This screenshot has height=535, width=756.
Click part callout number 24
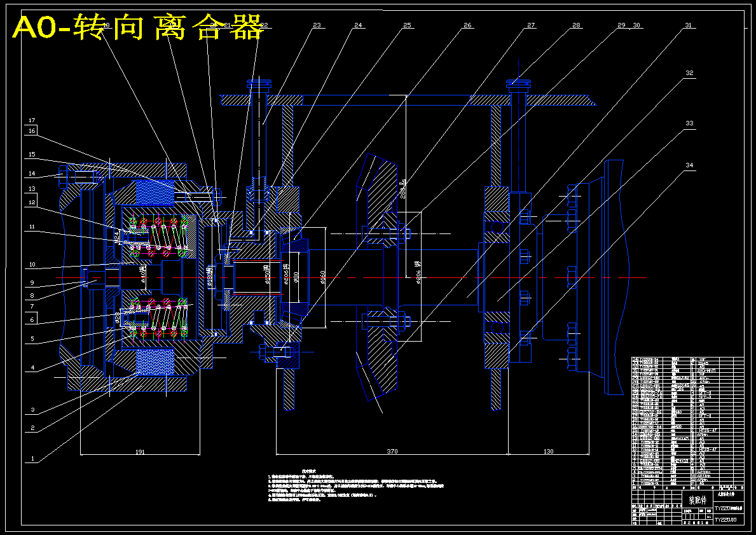358,25
